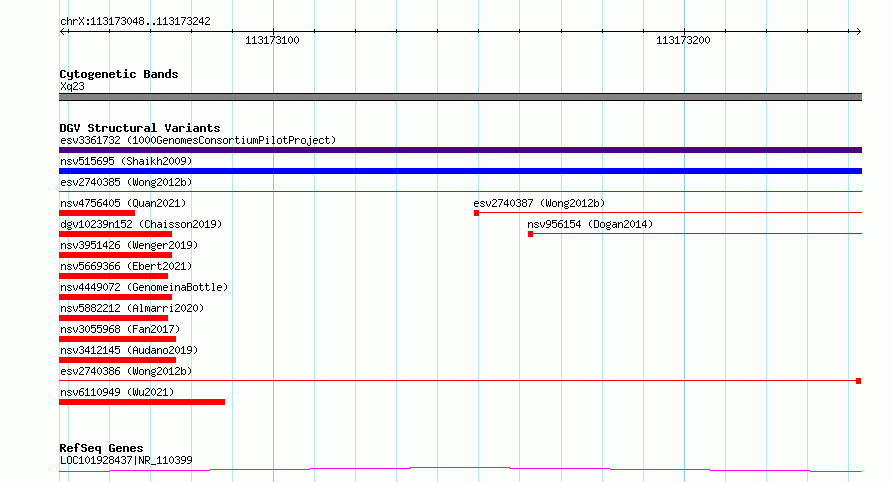Open gene LOC101928437|NR_110399
The width and height of the screenshot is (890, 482).
click(x=126, y=460)
